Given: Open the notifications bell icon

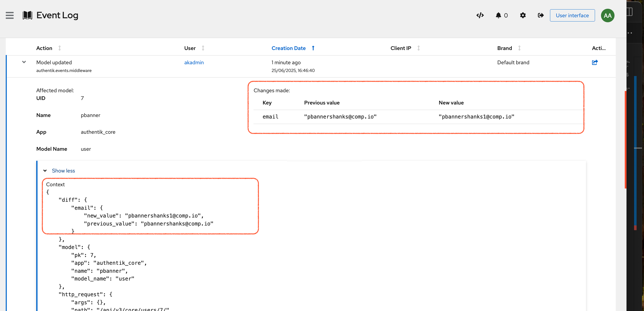Looking at the screenshot, I should coord(498,15).
